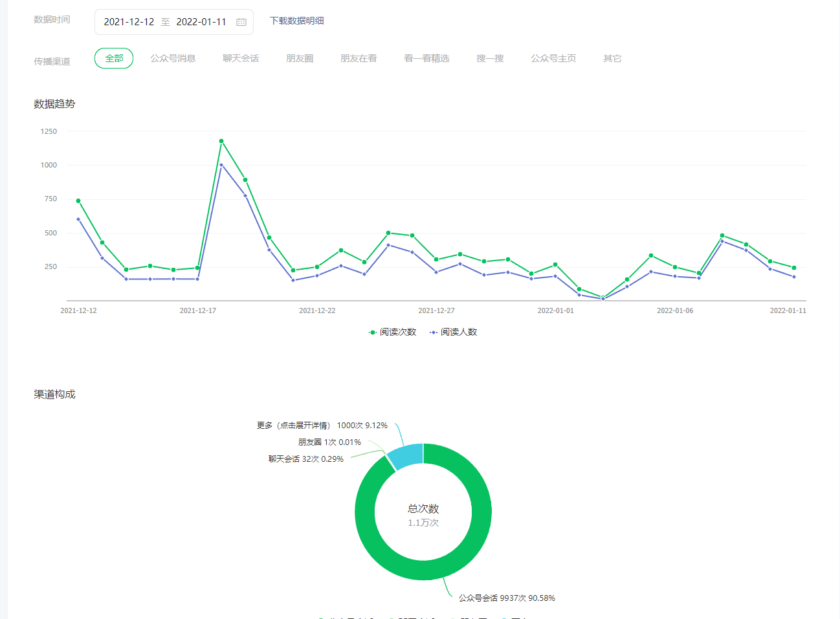The image size is (840, 619).
Task: Click the end date 2022-01-11 field
Action: click(201, 22)
